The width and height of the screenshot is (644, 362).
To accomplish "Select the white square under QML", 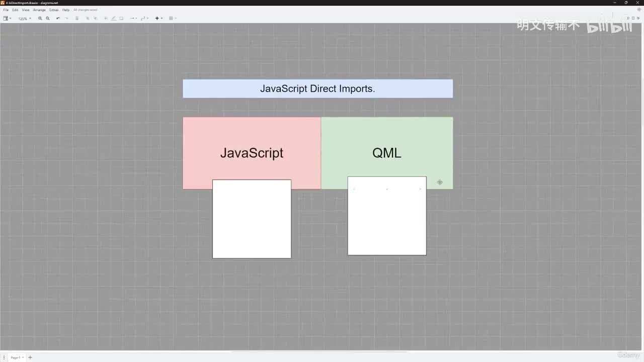I will (x=387, y=216).
